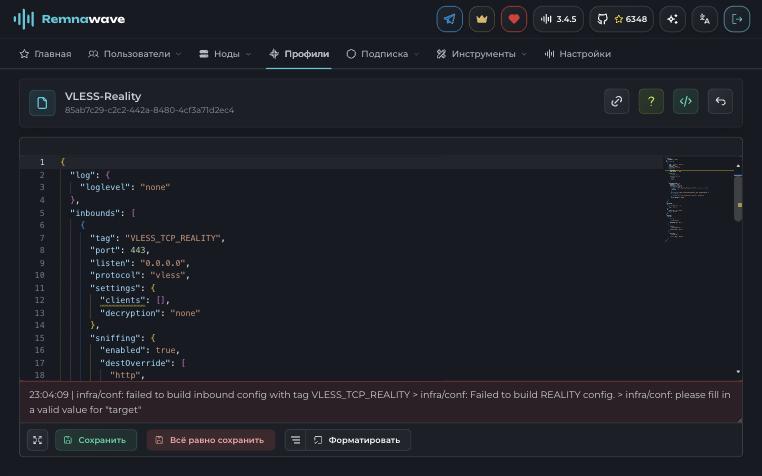Open the Пользователи menu

134,54
